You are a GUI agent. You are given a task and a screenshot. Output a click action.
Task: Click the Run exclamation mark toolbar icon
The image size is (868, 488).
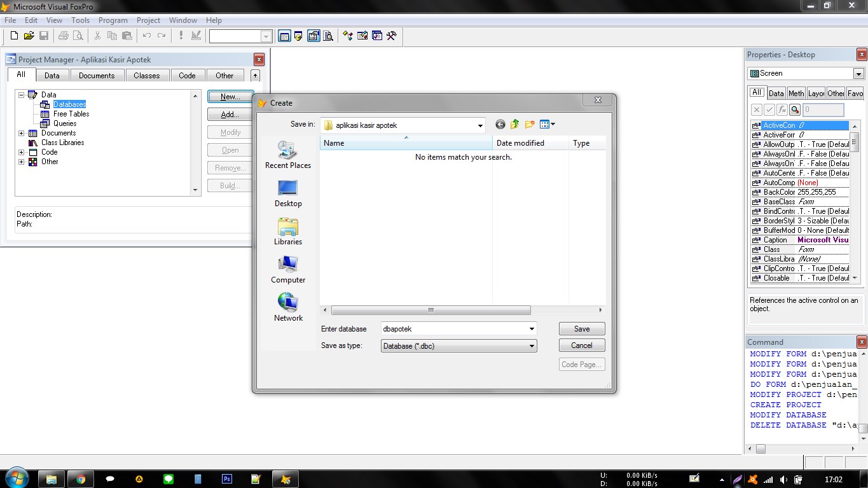coord(181,36)
